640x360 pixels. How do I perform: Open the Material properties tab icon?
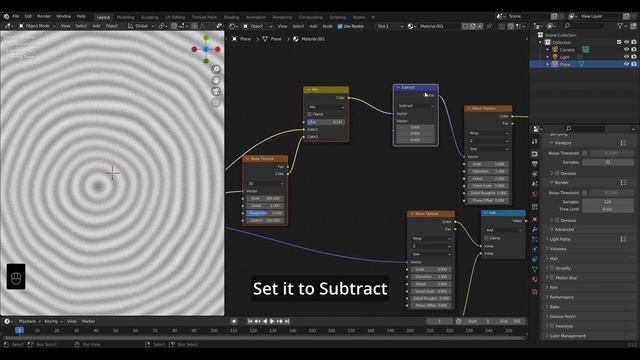(535, 280)
